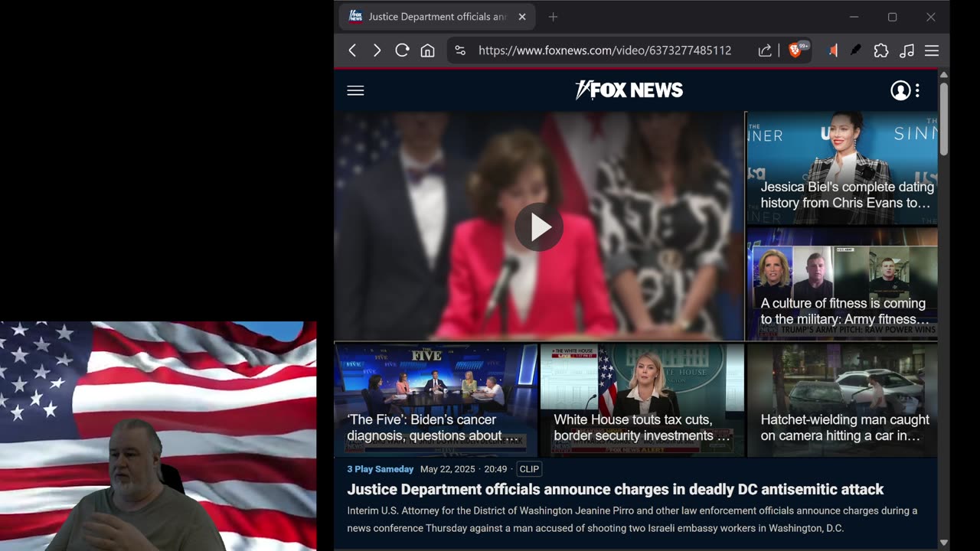Open the Brave browser main menu
The image size is (980, 551).
pos(932,51)
